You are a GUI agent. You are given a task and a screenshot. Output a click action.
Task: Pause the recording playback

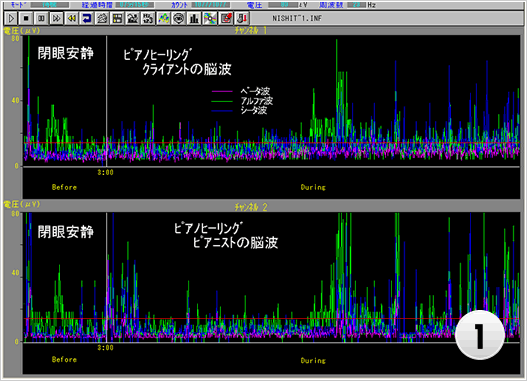(x=41, y=18)
